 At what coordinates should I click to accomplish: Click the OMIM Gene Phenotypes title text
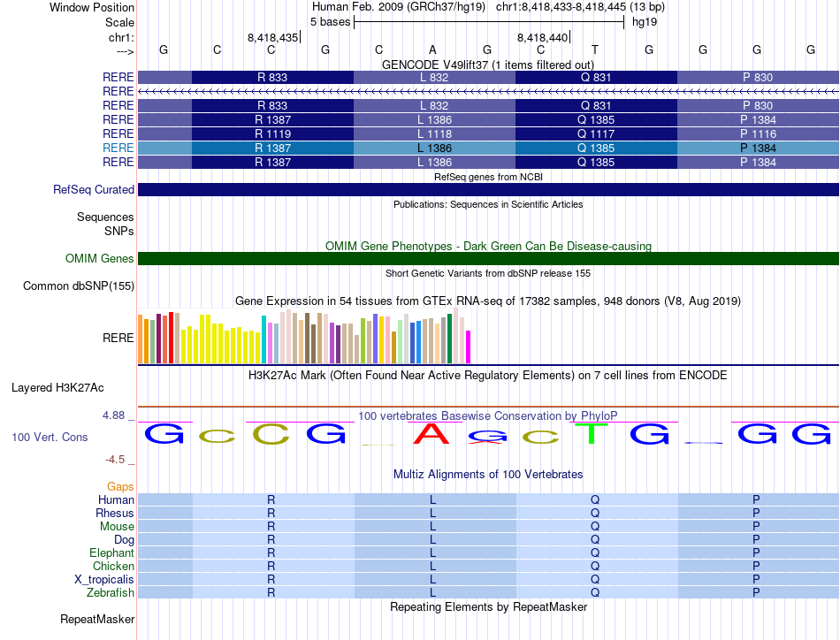tap(488, 246)
